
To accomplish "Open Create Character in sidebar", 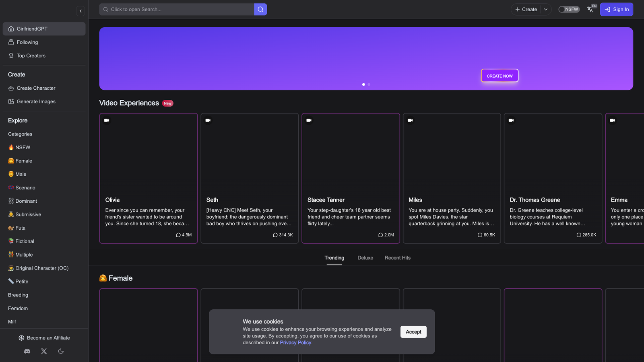I will (44, 88).
